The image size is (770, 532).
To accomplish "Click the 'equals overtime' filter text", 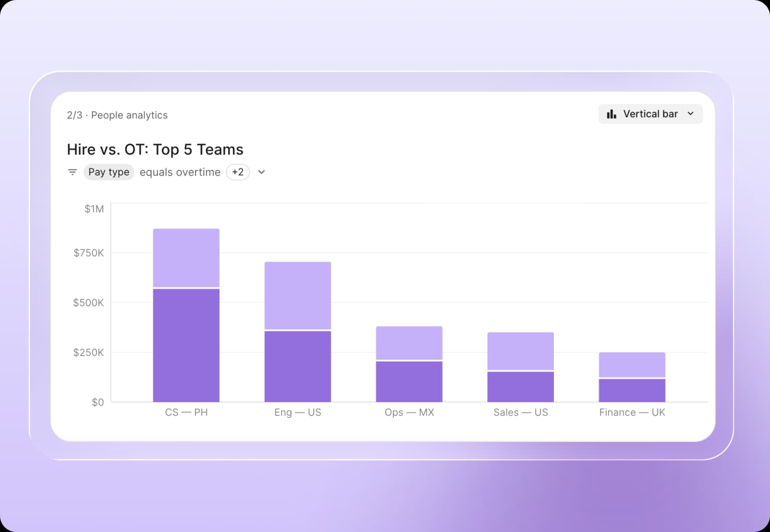I will pyautogui.click(x=180, y=172).
